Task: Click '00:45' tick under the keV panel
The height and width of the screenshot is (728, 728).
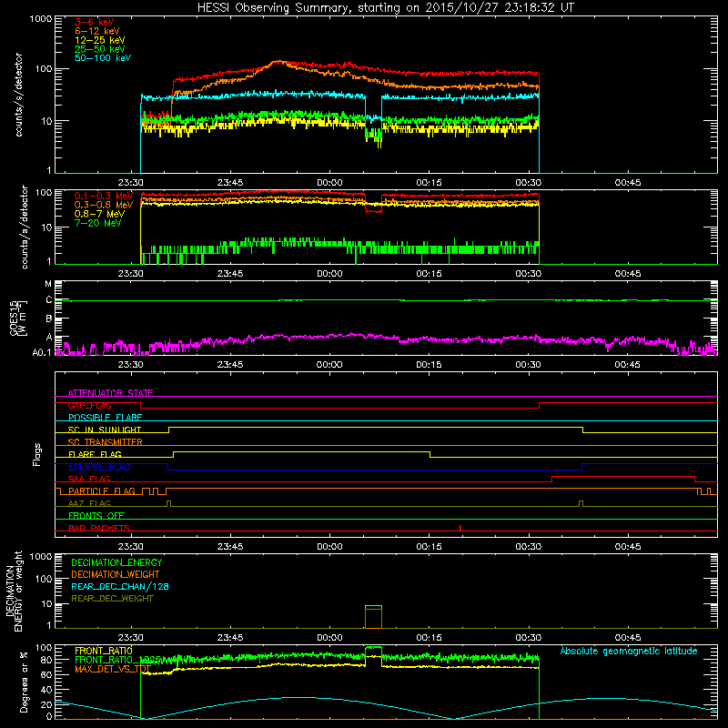Action: 628,183
